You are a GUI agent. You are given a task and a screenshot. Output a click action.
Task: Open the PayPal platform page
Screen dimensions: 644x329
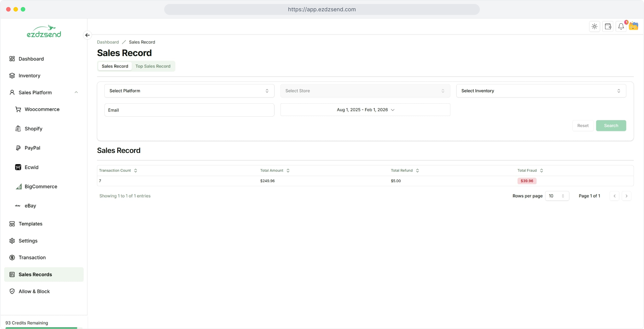tap(32, 148)
